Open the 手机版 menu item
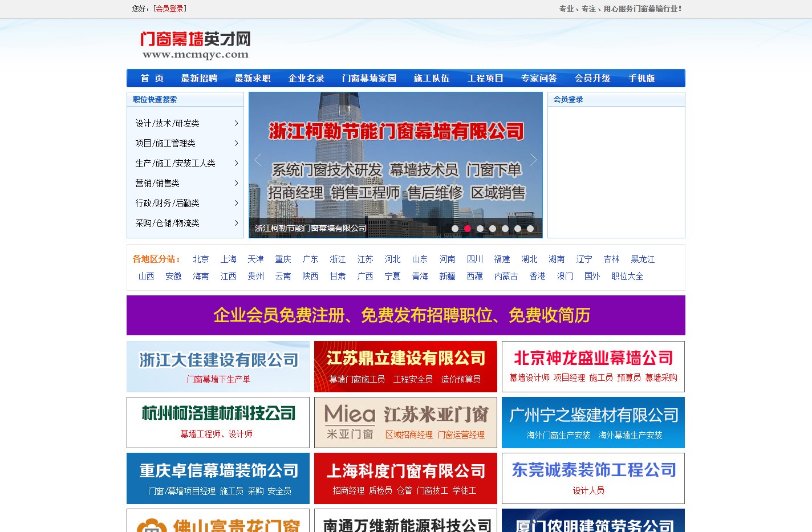812x532 pixels. 642,78
